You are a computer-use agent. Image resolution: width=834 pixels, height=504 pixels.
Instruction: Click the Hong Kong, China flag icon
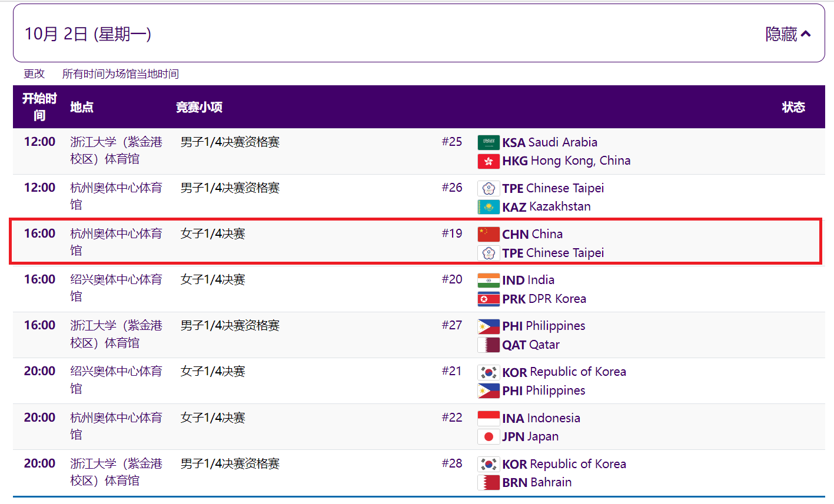(x=489, y=161)
